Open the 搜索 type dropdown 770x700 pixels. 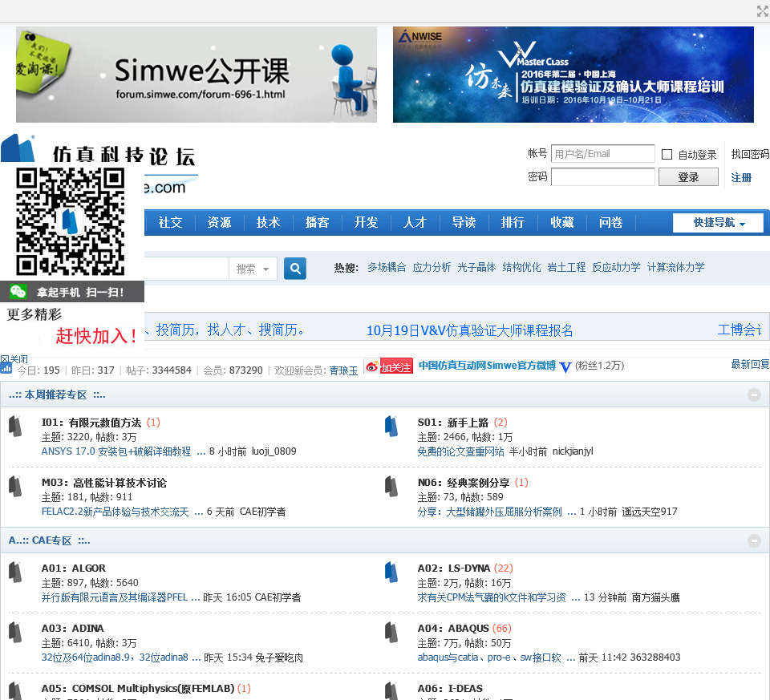coord(253,269)
